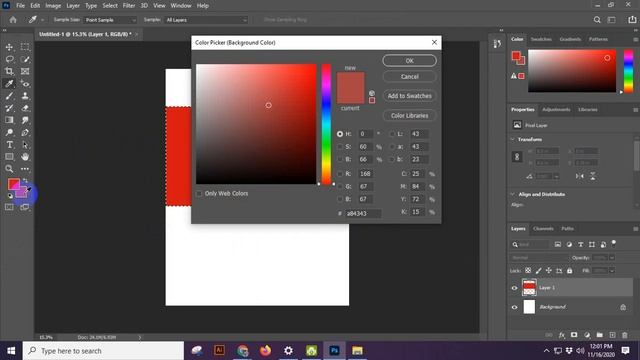Select the Zoom tool

click(x=9, y=169)
